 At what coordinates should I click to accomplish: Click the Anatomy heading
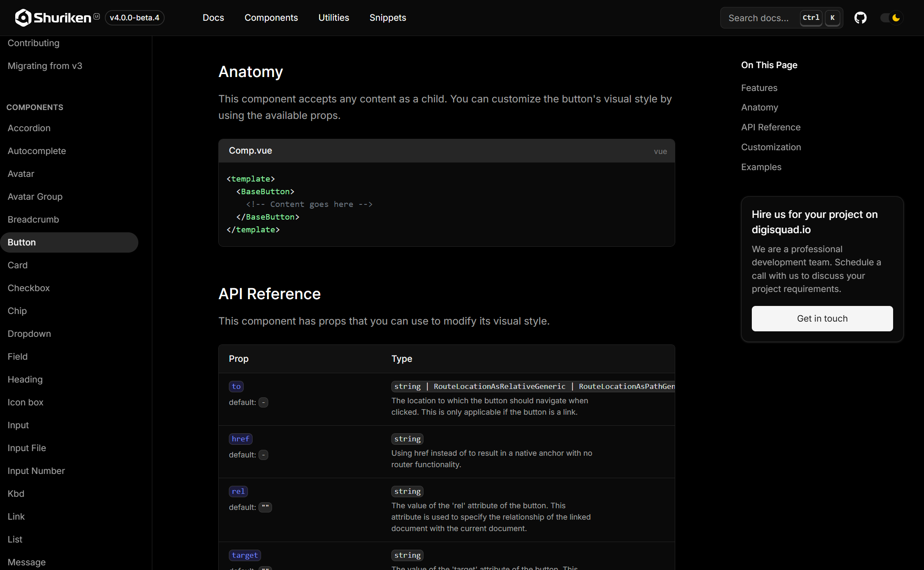pos(250,72)
